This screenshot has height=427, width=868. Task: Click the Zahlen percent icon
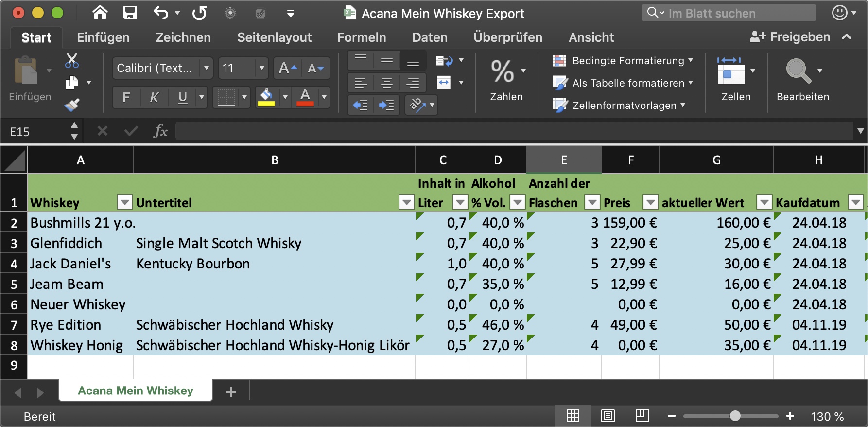[x=503, y=71]
